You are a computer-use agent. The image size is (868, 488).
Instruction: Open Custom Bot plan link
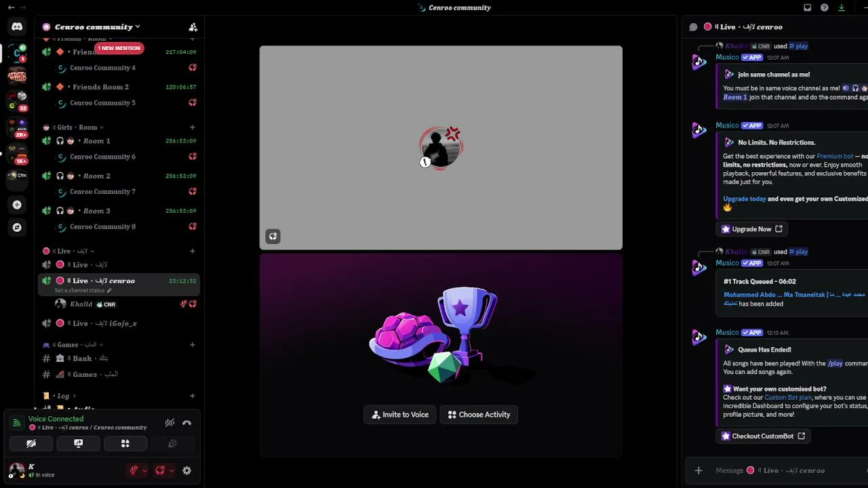[x=788, y=398]
